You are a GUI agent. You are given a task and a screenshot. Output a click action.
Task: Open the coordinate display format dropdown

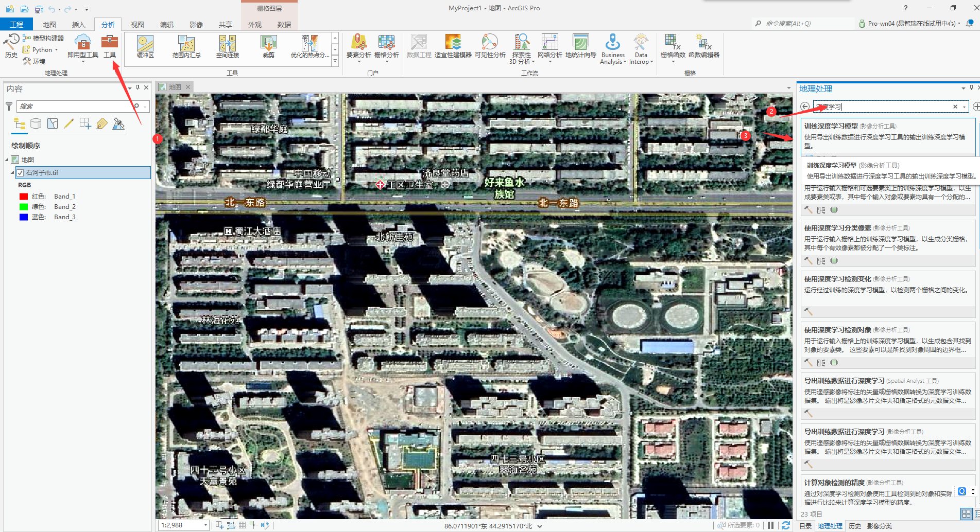tap(540, 526)
